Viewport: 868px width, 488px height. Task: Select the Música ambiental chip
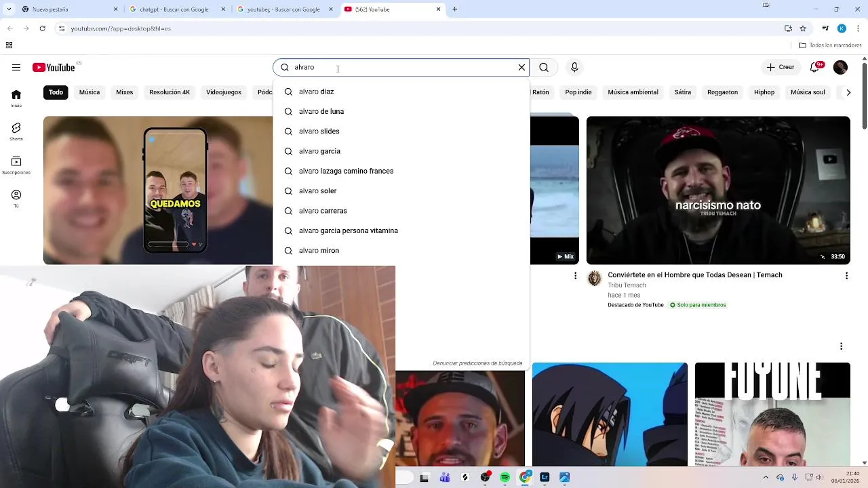pyautogui.click(x=633, y=92)
